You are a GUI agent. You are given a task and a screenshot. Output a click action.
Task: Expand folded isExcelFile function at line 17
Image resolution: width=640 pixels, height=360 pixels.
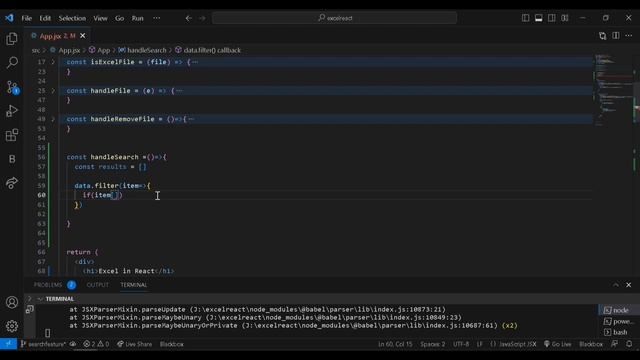coord(53,62)
